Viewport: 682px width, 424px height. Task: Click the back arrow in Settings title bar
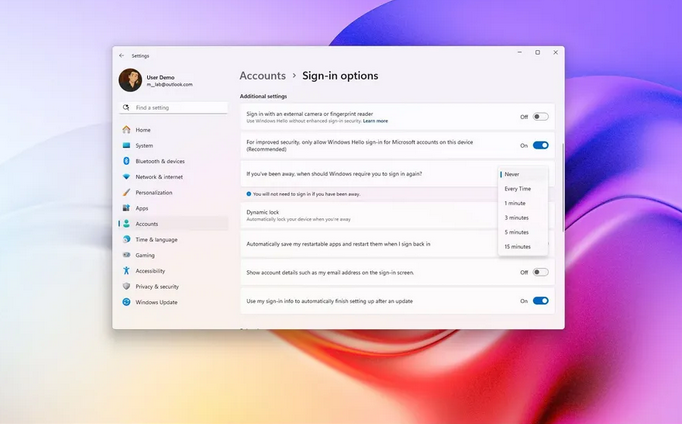tap(121, 56)
